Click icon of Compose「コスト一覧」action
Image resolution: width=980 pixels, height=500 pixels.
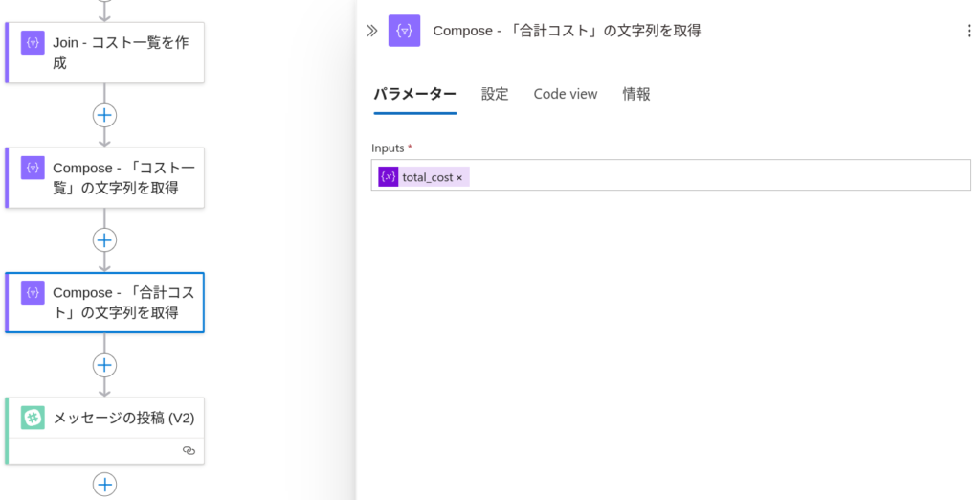point(33,168)
